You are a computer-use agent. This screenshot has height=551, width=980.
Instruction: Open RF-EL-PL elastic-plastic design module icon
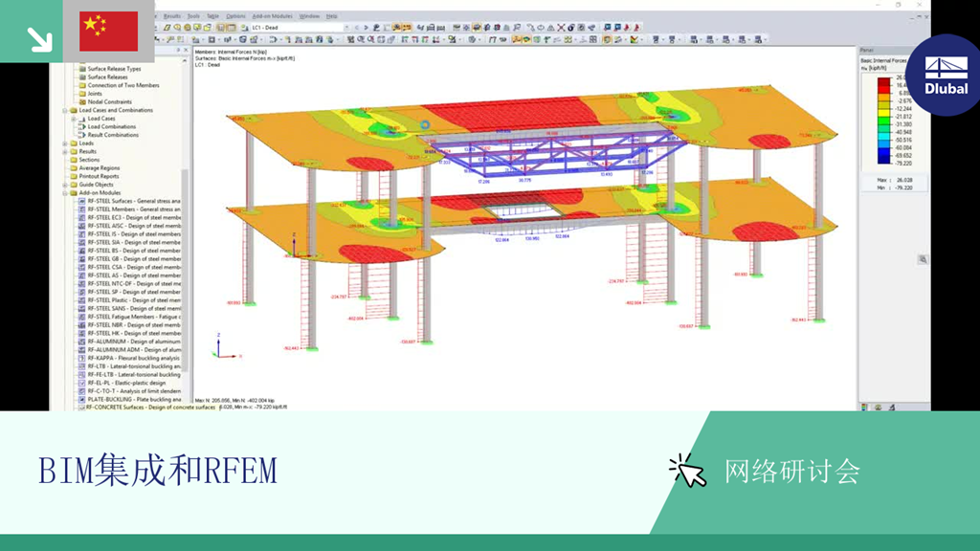tap(82, 383)
